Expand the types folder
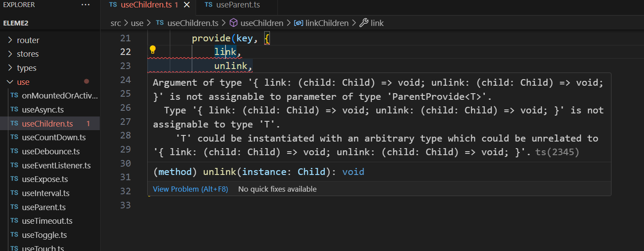644x251 pixels. click(x=10, y=68)
